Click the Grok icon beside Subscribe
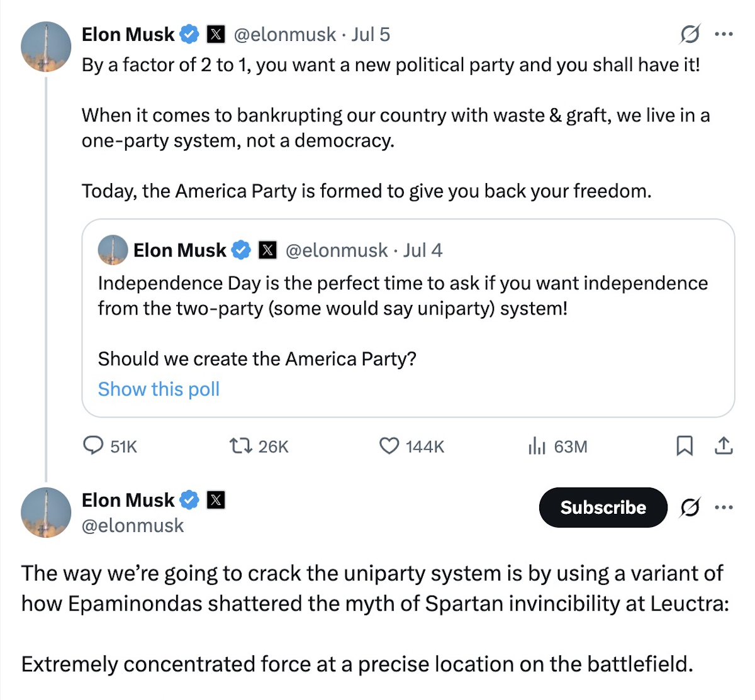This screenshot has height=700, width=755. tap(690, 507)
